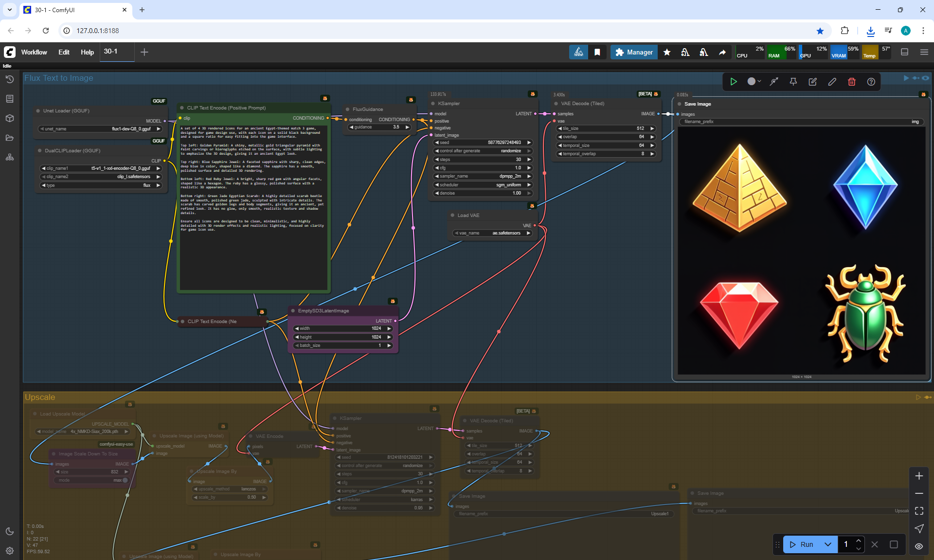This screenshot has height=560, width=934.
Task: Click the bookmark icon beside Manager
Action: click(x=597, y=52)
